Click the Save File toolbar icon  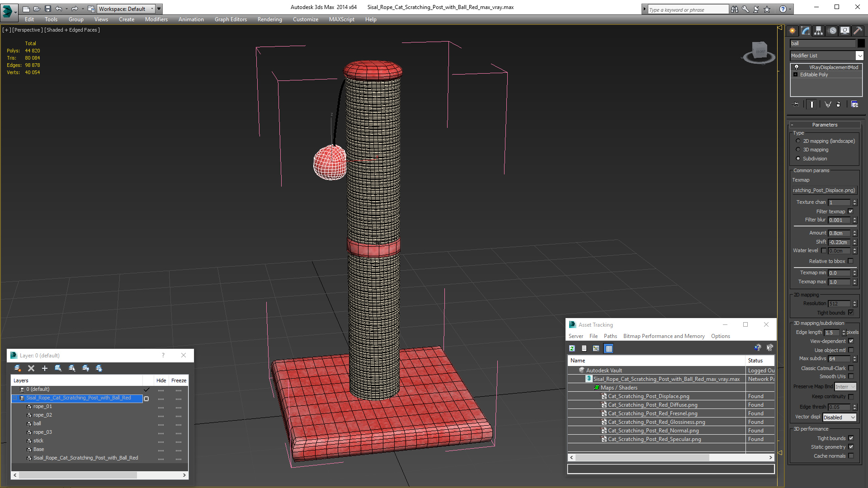48,9
